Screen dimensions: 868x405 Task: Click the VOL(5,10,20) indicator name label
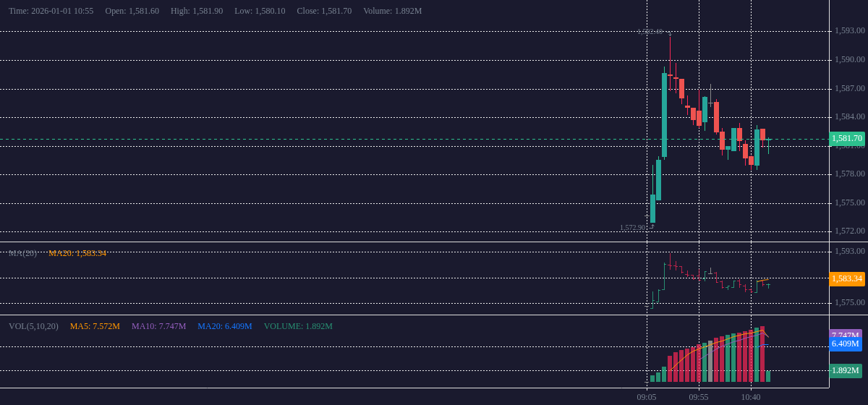(x=33, y=326)
